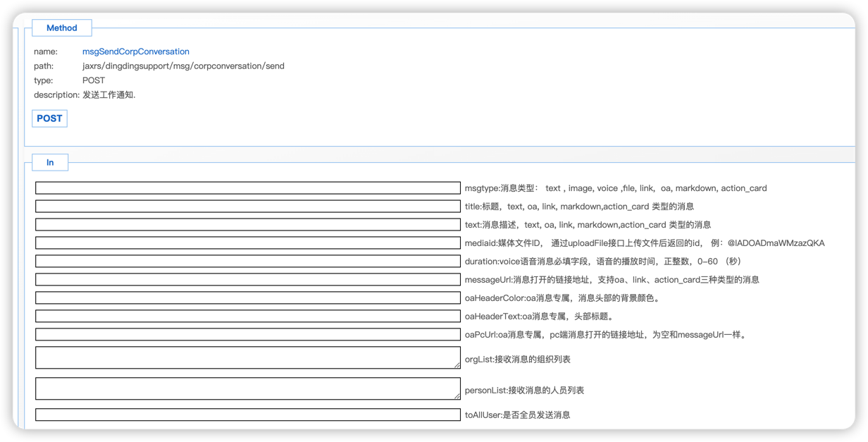The height and width of the screenshot is (442, 868).
Task: Click the oaHeaderColor background color input field
Action: click(x=247, y=298)
